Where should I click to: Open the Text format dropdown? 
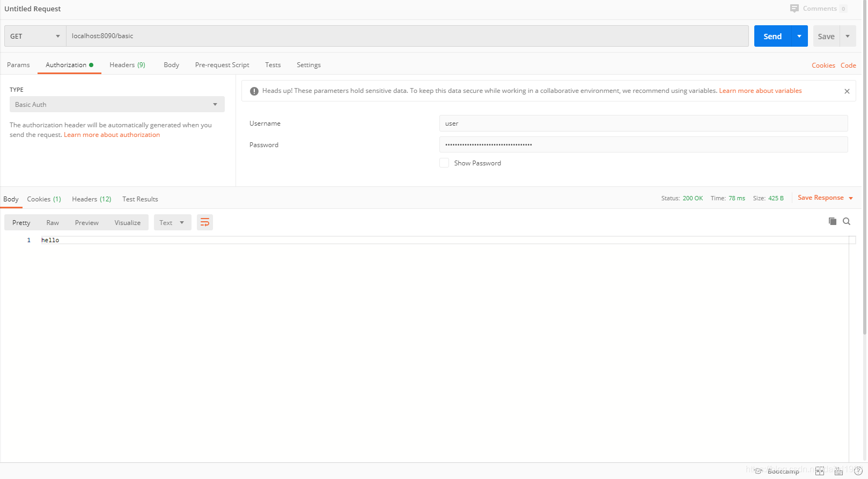pos(172,222)
